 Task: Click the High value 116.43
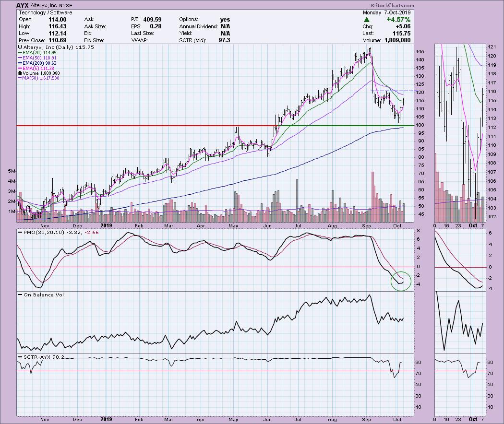[x=58, y=27]
